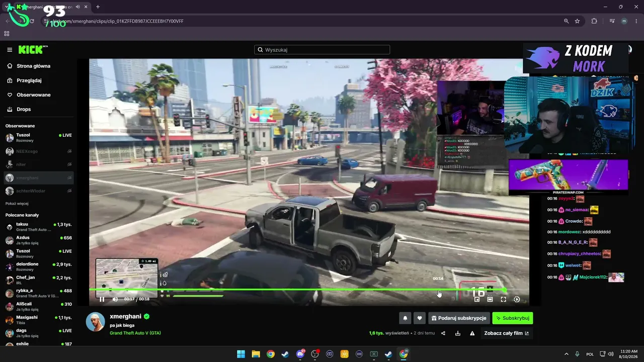Open a new browser tab
Screen dimensions: 644x362
click(98, 7)
